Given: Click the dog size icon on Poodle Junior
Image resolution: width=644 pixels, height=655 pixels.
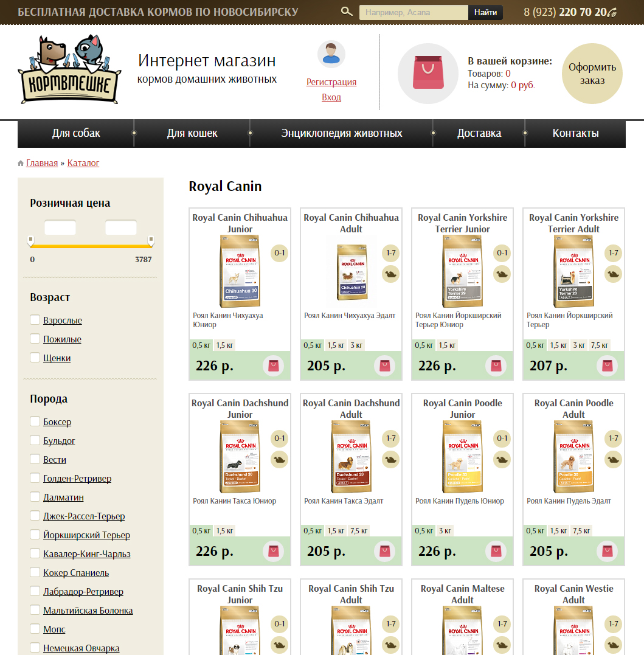Looking at the screenshot, I should (x=502, y=460).
